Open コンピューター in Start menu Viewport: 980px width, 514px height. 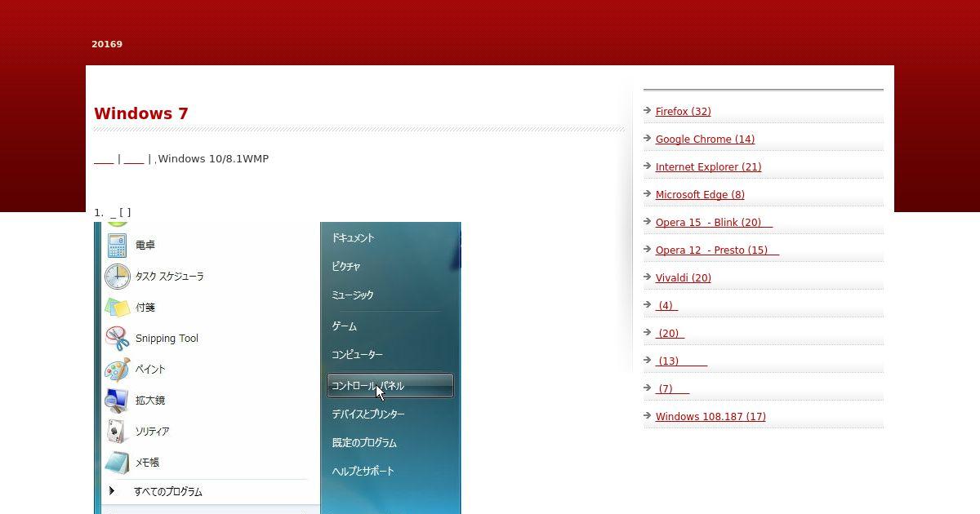(357, 355)
